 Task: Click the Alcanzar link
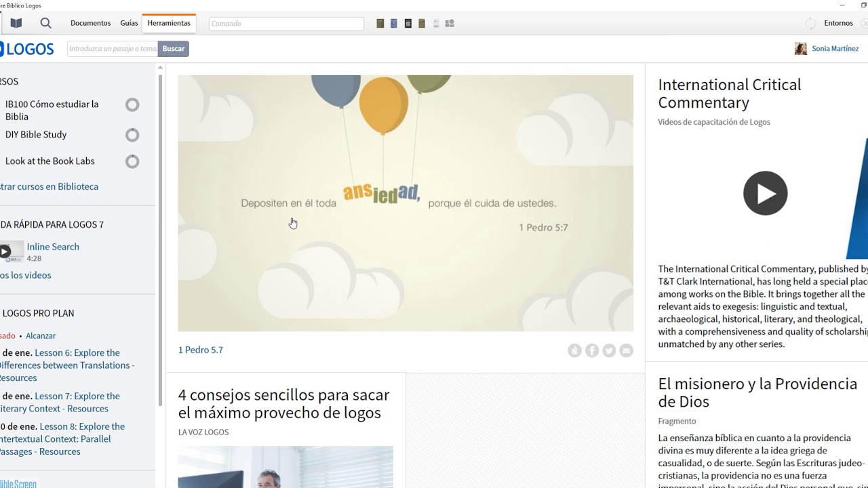click(x=41, y=335)
